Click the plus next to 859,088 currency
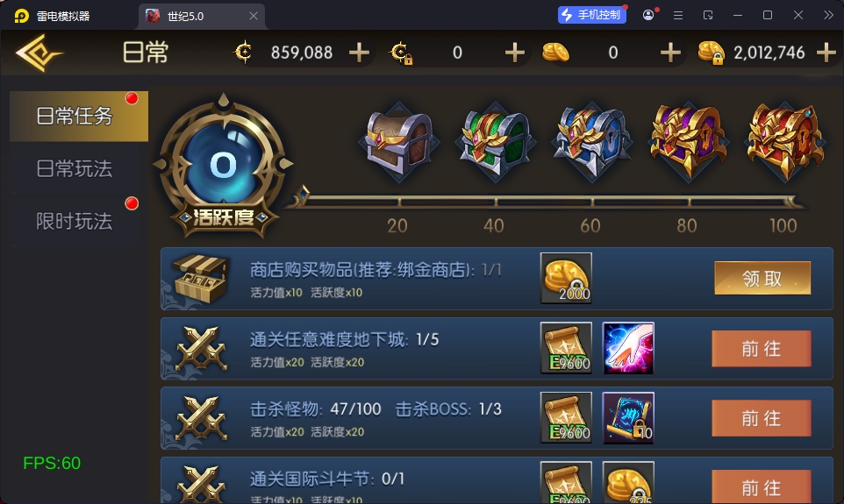 359,53
